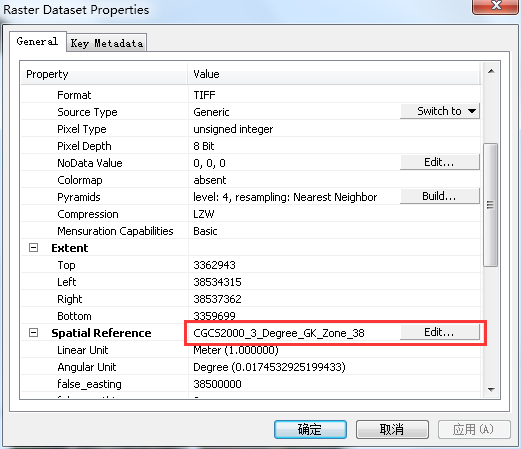Click the Pixel Depth property label

pos(84,146)
